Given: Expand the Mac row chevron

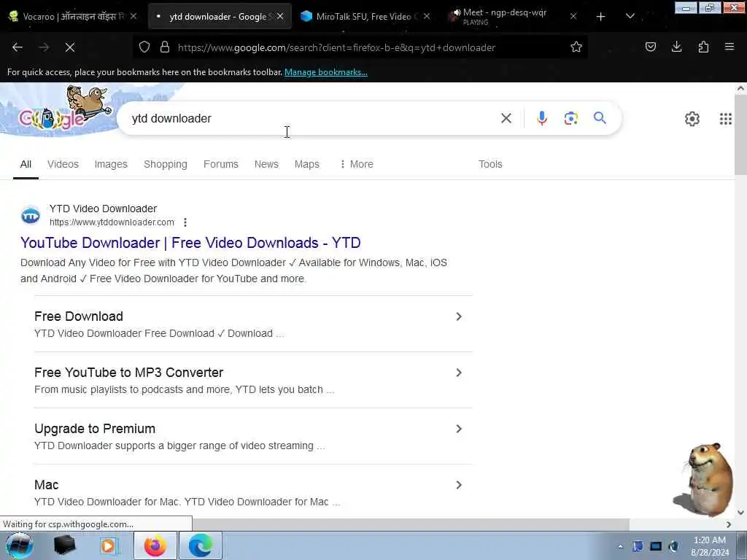Looking at the screenshot, I should [459, 485].
